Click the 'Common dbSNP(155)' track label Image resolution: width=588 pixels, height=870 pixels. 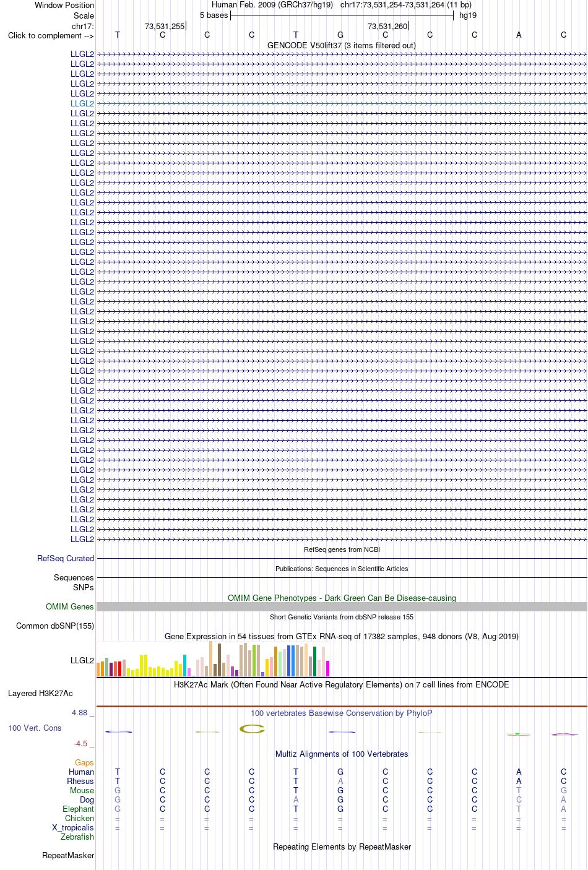pos(55,626)
